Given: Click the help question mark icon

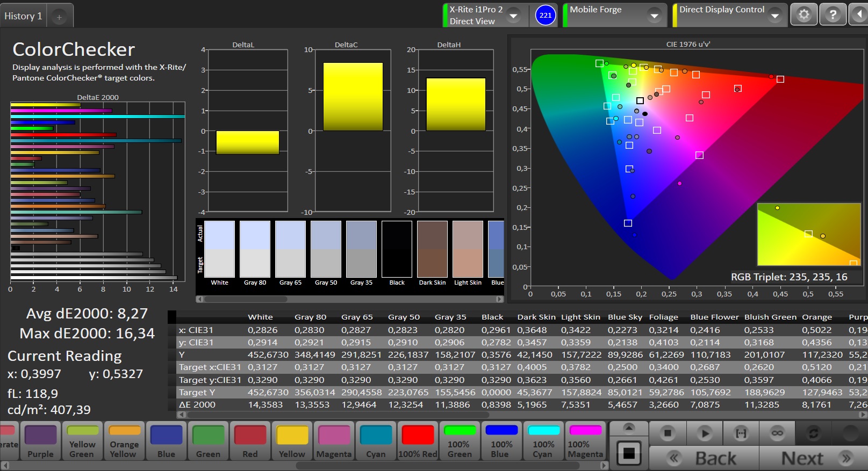Looking at the screenshot, I should [833, 15].
